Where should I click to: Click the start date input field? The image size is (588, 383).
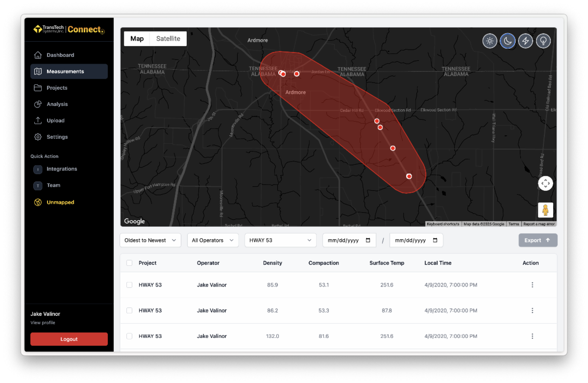[349, 240]
